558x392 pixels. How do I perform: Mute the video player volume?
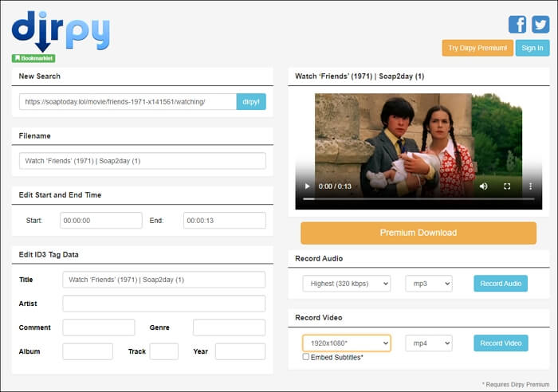pos(483,186)
